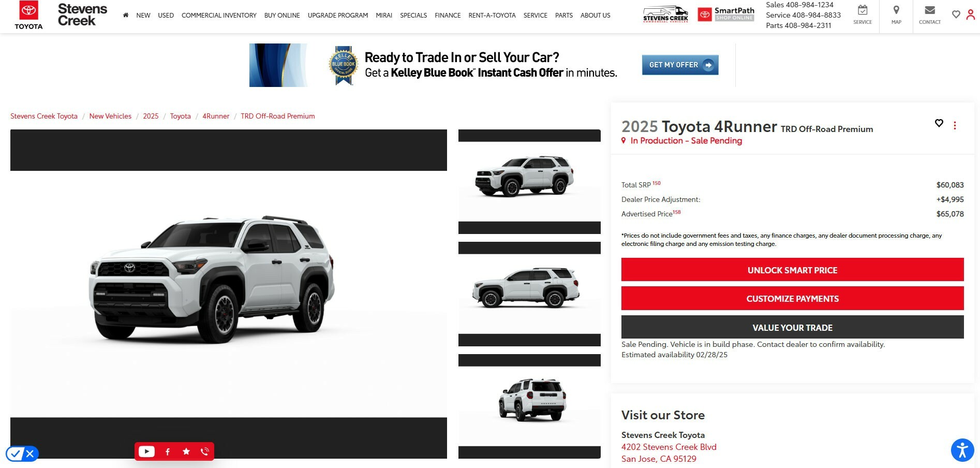Image resolution: width=980 pixels, height=468 pixels.
Task: Favorite this 4Runner with the heart icon
Action: [939, 123]
